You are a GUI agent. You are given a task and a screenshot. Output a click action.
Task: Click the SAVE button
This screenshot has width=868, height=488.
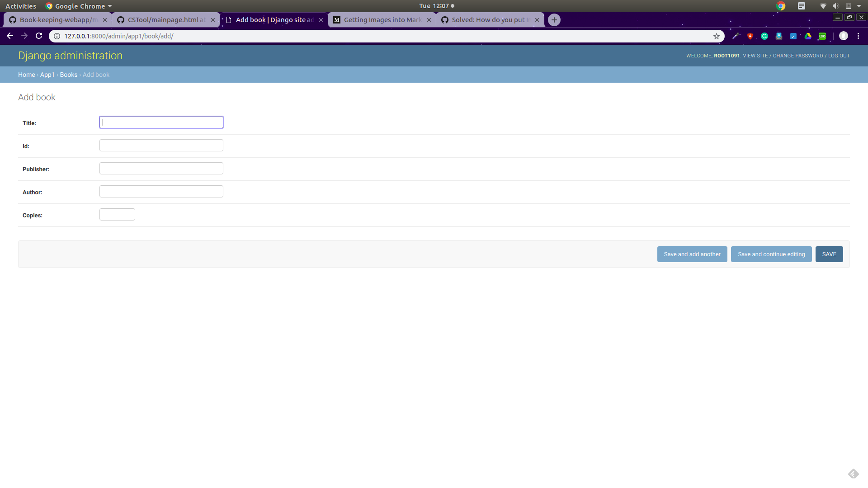pyautogui.click(x=829, y=254)
